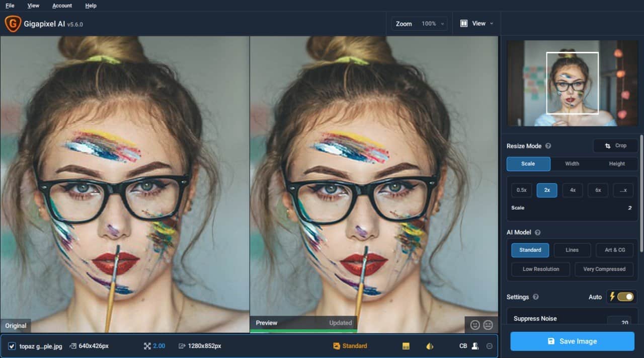The image size is (644, 358).
Task: Toggle the Auto settings switch
Action: click(625, 297)
